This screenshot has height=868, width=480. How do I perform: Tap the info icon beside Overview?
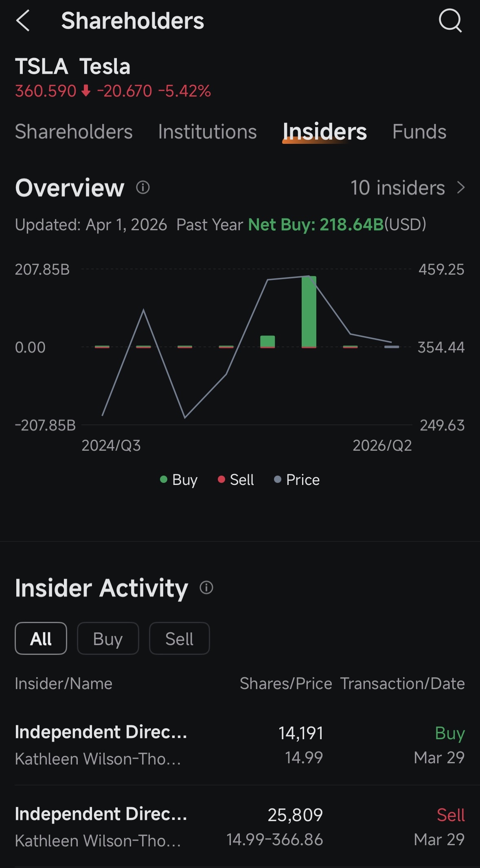click(143, 187)
